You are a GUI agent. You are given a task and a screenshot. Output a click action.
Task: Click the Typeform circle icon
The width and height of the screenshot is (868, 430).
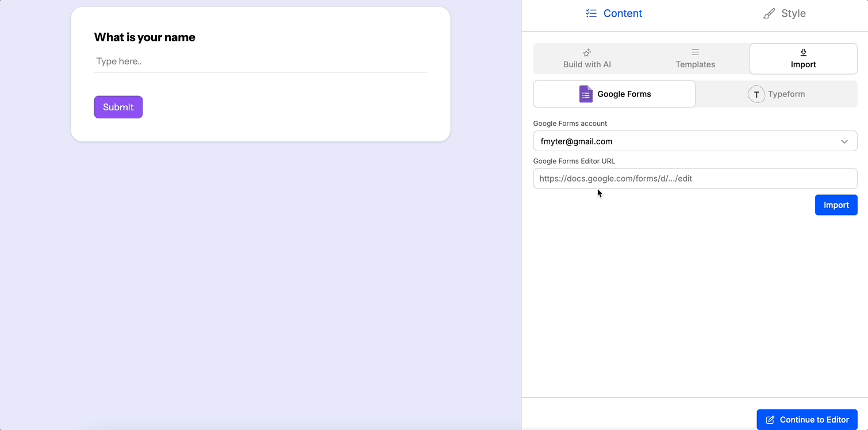tap(756, 94)
